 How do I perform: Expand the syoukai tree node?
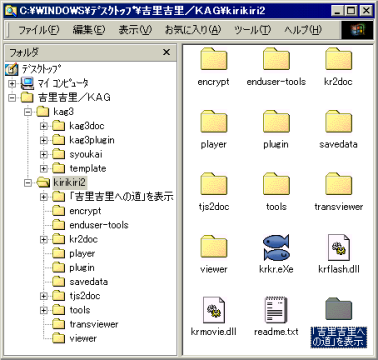tap(44, 154)
